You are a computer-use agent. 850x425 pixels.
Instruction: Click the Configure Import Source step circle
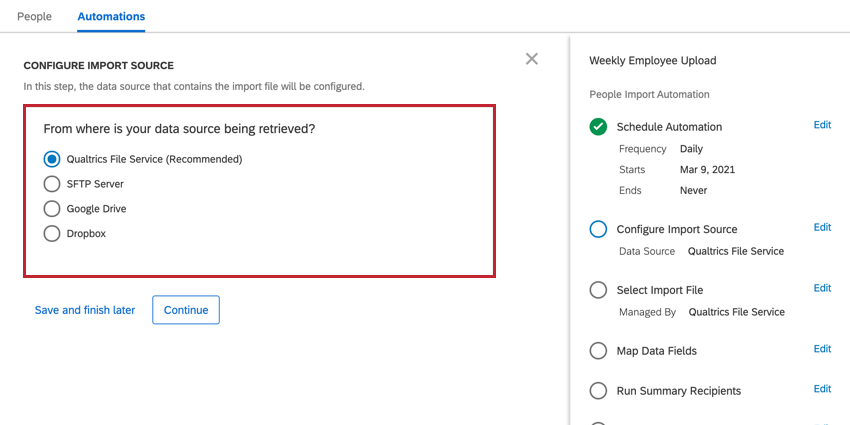[598, 229]
